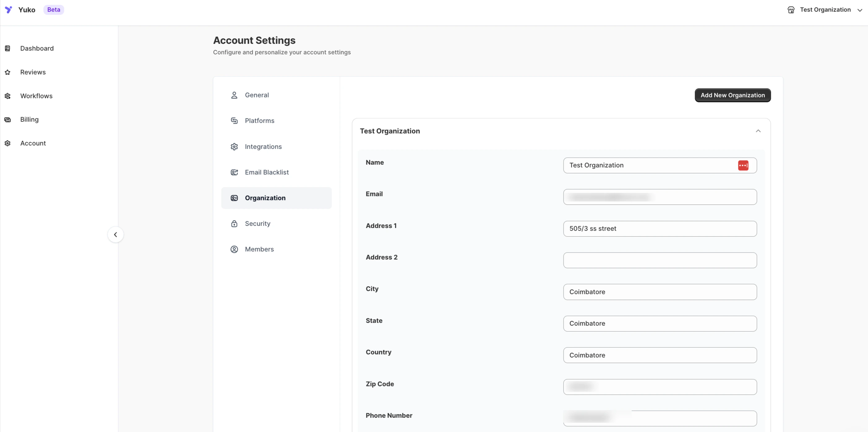Click the City label
868x432 pixels.
click(372, 289)
